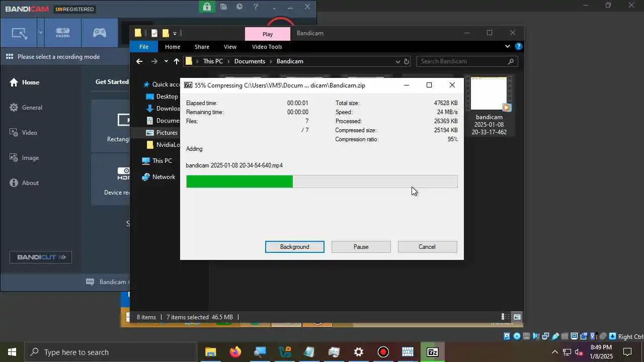Image resolution: width=644 pixels, height=362 pixels.
Task: Select Pictures in Explorer navigation pane
Action: pos(162,133)
